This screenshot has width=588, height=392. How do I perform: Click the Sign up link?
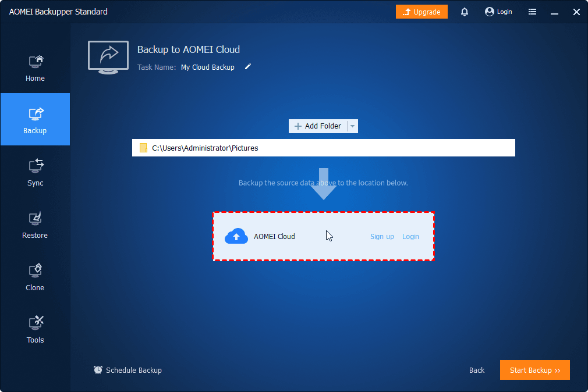click(x=382, y=237)
